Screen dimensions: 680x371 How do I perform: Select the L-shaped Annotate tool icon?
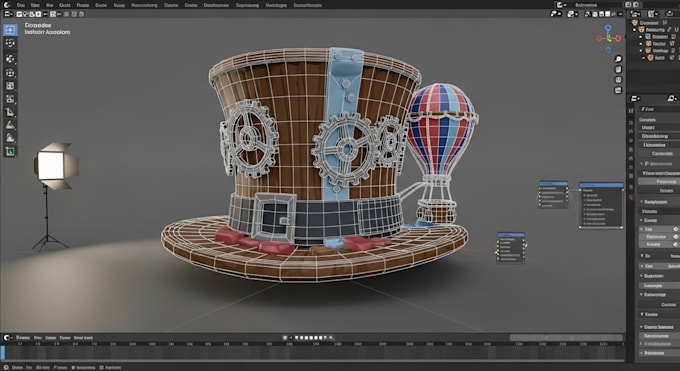pyautogui.click(x=10, y=112)
